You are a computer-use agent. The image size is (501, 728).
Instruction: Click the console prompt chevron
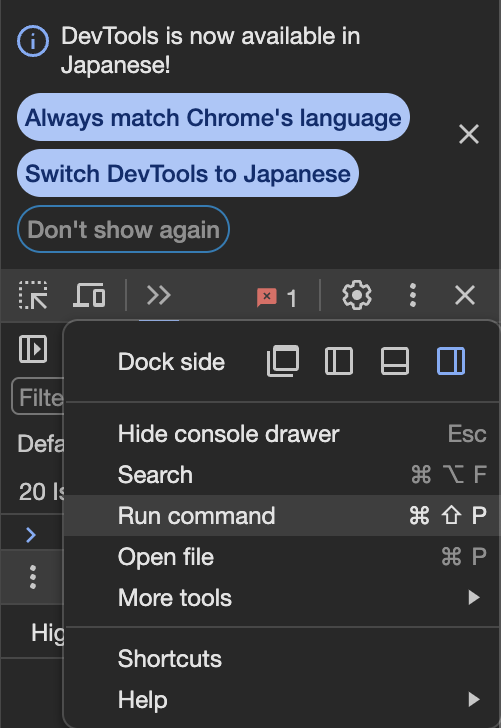coord(31,535)
